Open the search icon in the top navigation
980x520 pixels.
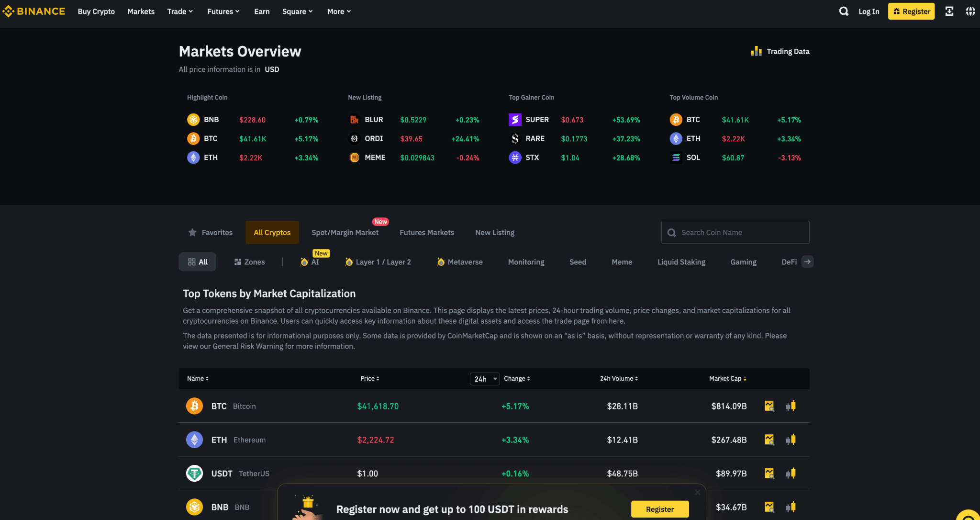844,11
